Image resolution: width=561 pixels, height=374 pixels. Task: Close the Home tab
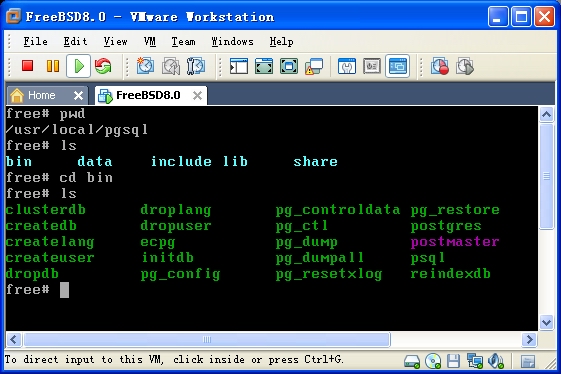pos(78,96)
